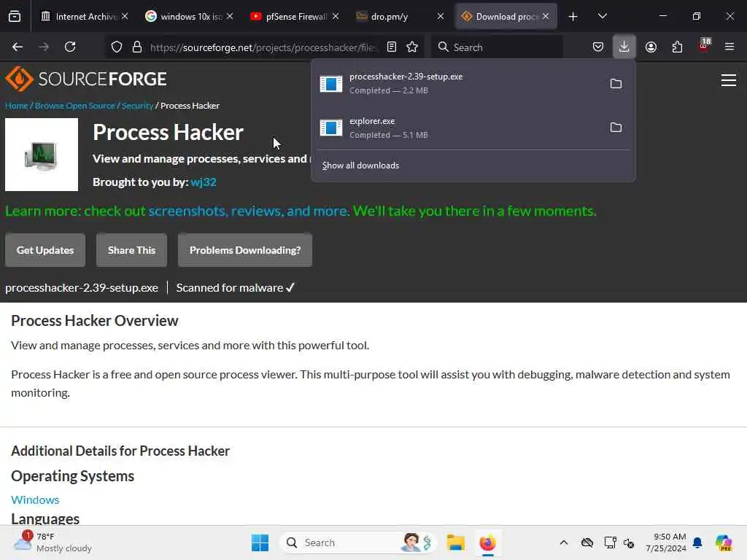Screen dimensions: 747x560
Task: Show explorer.exe in folder
Action: coord(616,127)
